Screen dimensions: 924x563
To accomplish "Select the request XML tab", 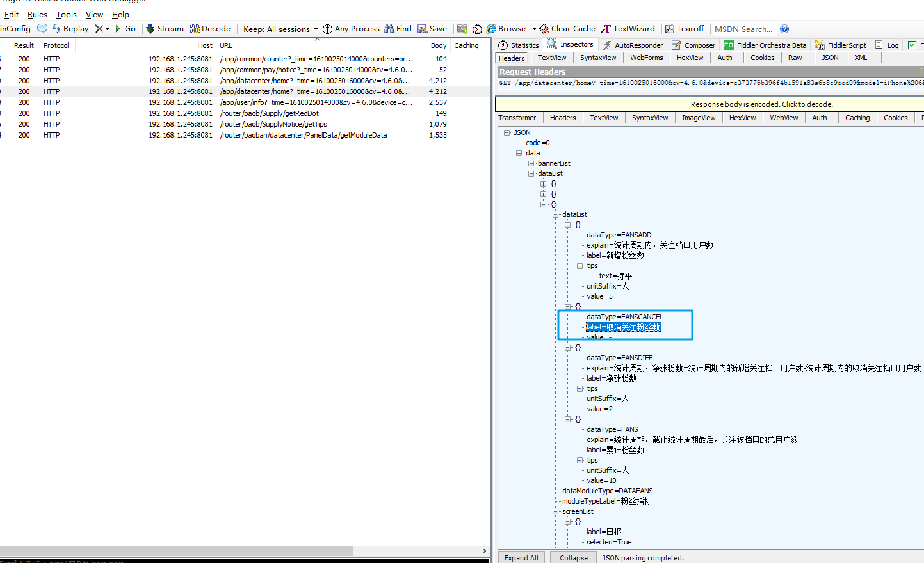I will (861, 58).
